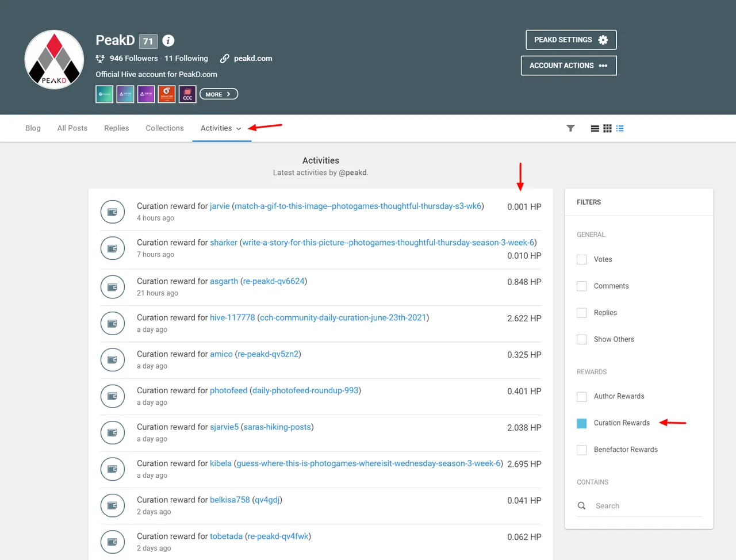Open the sharker user profile link
The image size is (736, 560).
(224, 243)
